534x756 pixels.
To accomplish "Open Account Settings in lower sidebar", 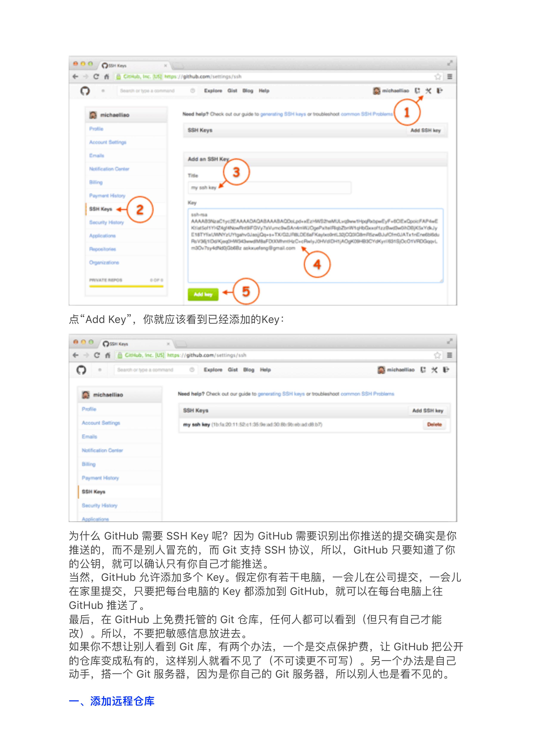I will pos(101,423).
